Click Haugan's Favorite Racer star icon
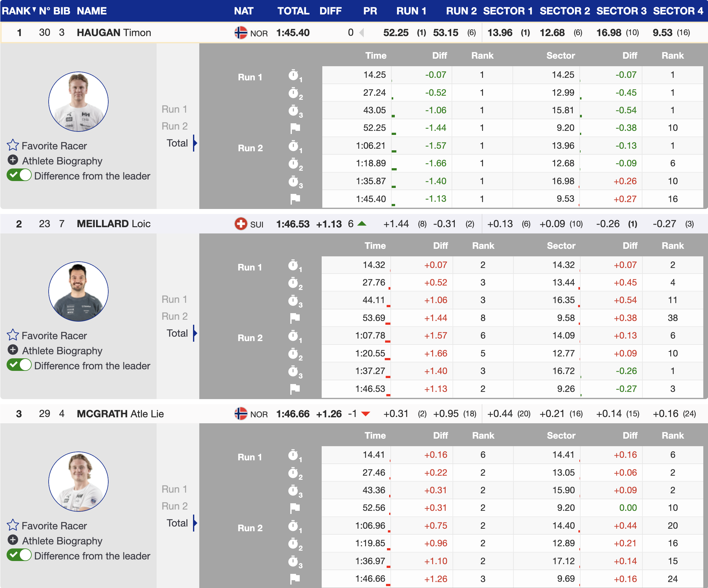708x588 pixels. (13, 145)
